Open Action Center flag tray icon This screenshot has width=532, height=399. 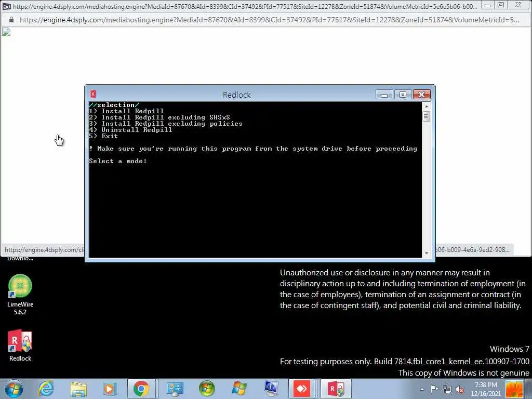(435, 389)
